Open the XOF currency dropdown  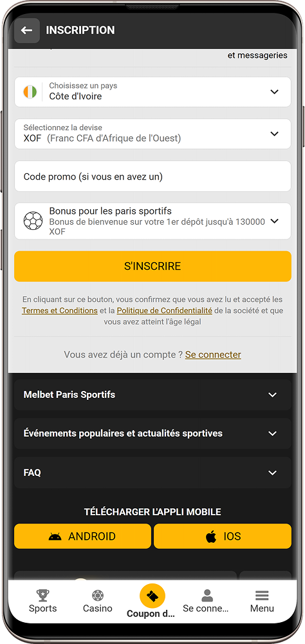click(152, 134)
